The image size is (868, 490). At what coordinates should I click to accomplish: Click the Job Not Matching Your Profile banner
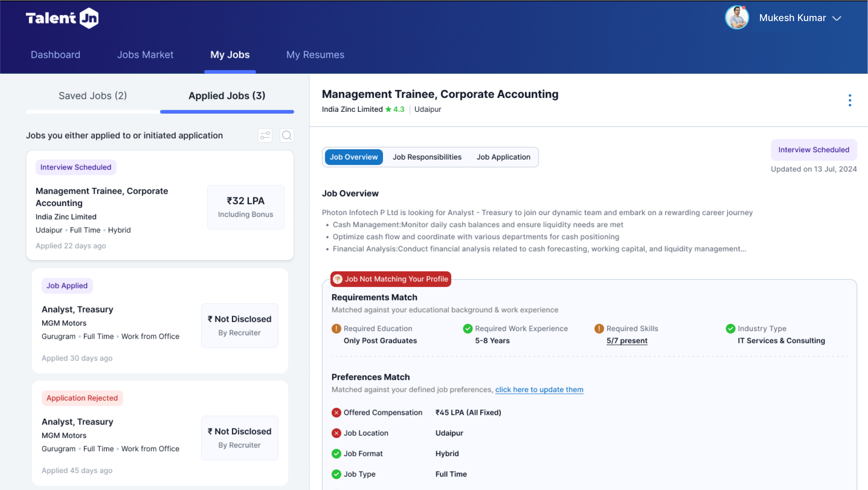pos(390,279)
